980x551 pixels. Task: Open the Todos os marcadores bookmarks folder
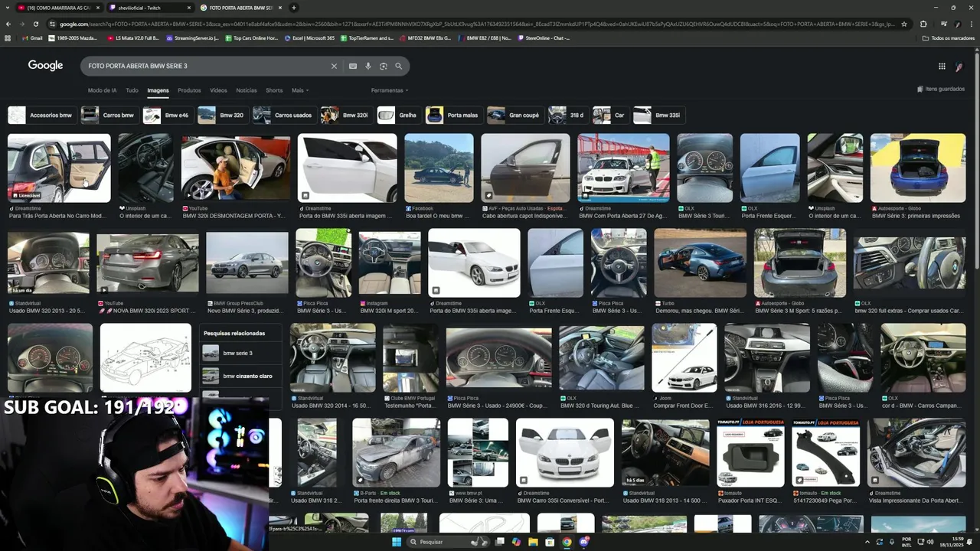(949, 37)
